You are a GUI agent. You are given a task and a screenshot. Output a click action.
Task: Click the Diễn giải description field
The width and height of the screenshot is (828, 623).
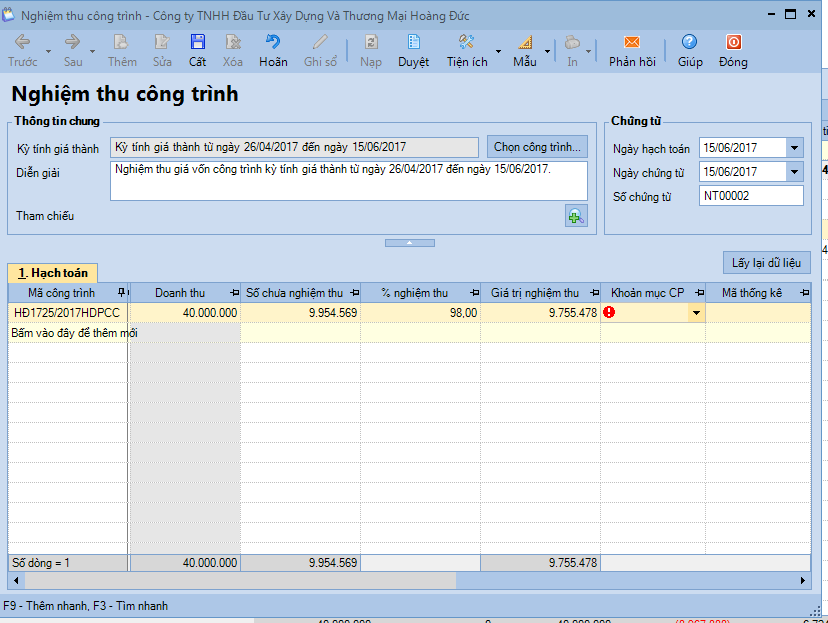[x=349, y=181]
